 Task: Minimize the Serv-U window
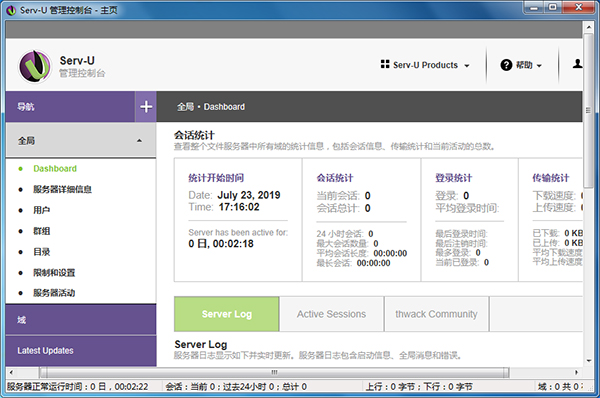pos(534,7)
